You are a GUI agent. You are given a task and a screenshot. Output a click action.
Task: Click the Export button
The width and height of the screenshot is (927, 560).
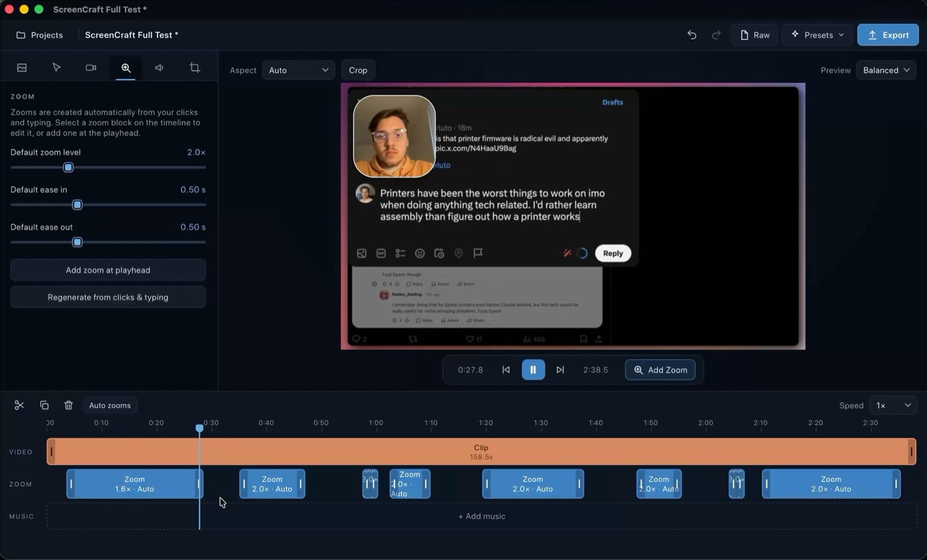point(888,35)
